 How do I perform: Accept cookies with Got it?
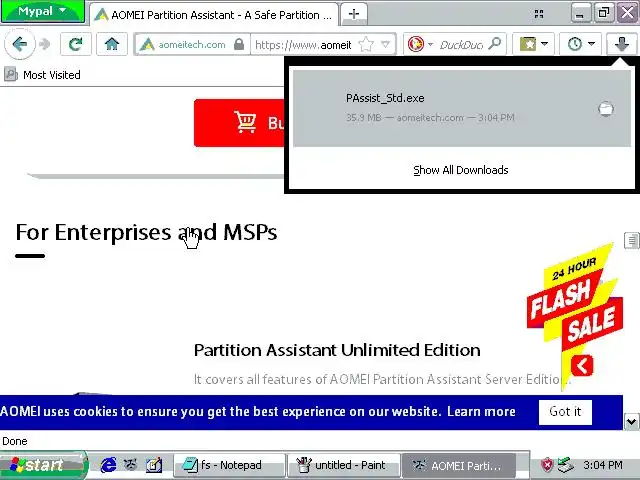pos(565,411)
